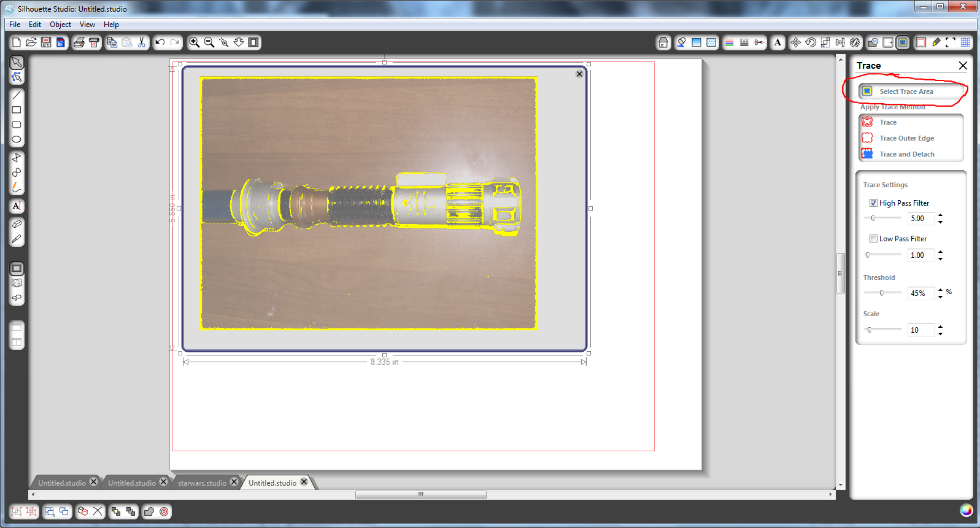Viewport: 980px width, 528px height.
Task: Increase the Threshold percentage stepper
Action: (x=940, y=290)
